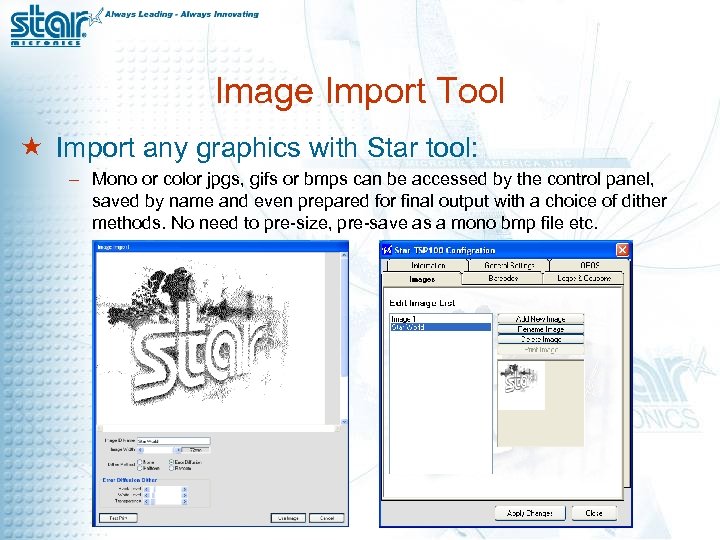
Task: Click the Image Width slider track
Action: pyautogui.click(x=159, y=450)
